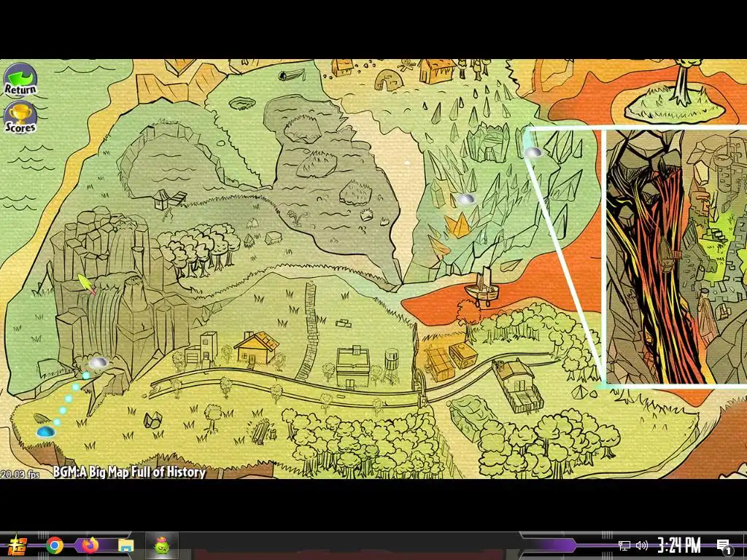Open the volume speaker tray icon
This screenshot has width=747, height=560.
pos(642,545)
